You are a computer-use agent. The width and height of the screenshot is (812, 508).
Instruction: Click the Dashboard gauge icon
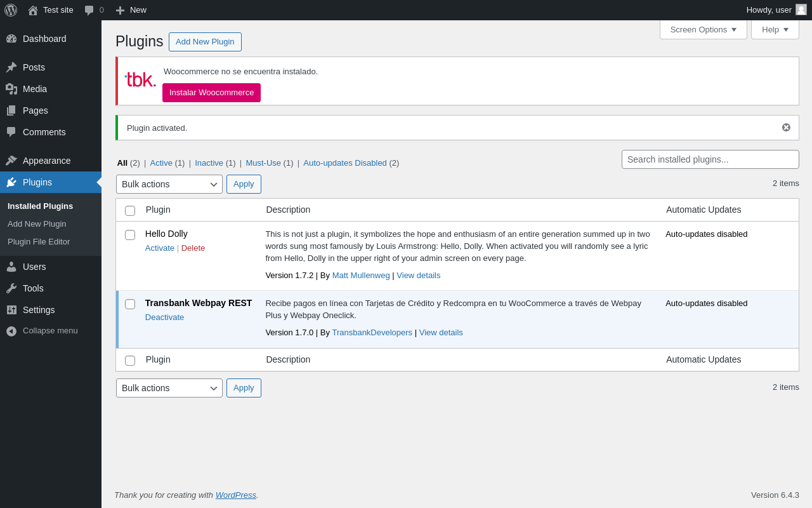click(11, 39)
